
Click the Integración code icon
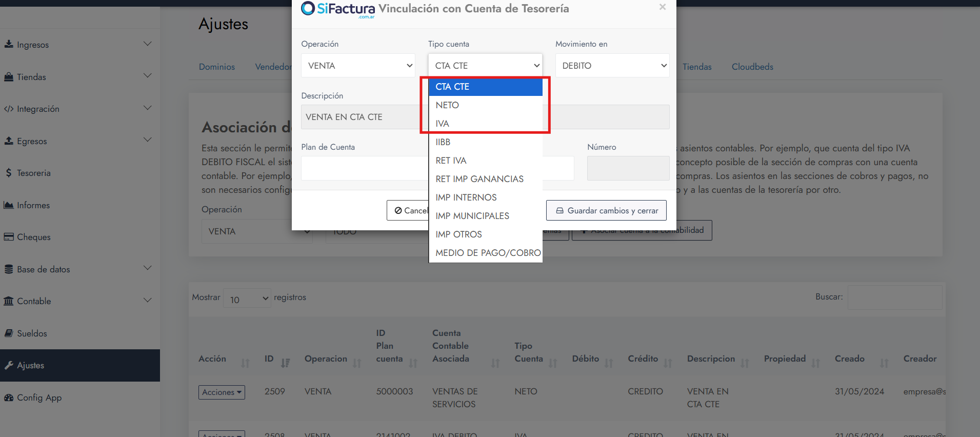[x=9, y=109]
